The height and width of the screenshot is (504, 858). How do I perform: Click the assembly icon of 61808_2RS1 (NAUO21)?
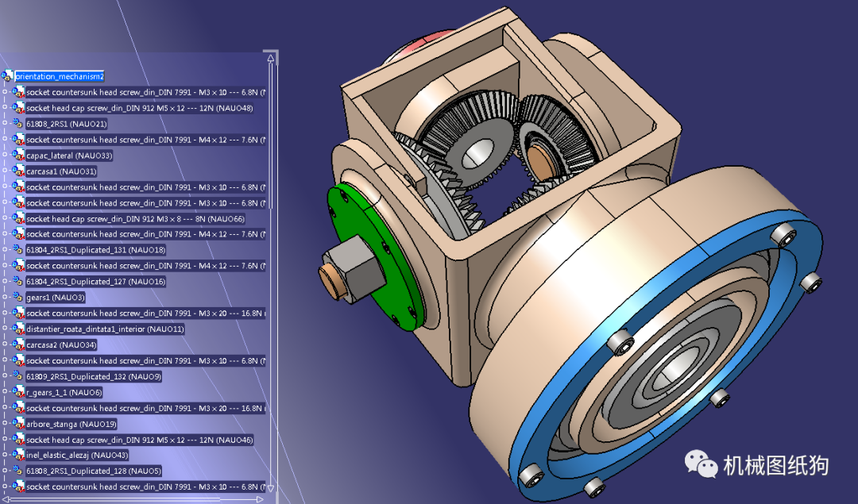[18, 124]
